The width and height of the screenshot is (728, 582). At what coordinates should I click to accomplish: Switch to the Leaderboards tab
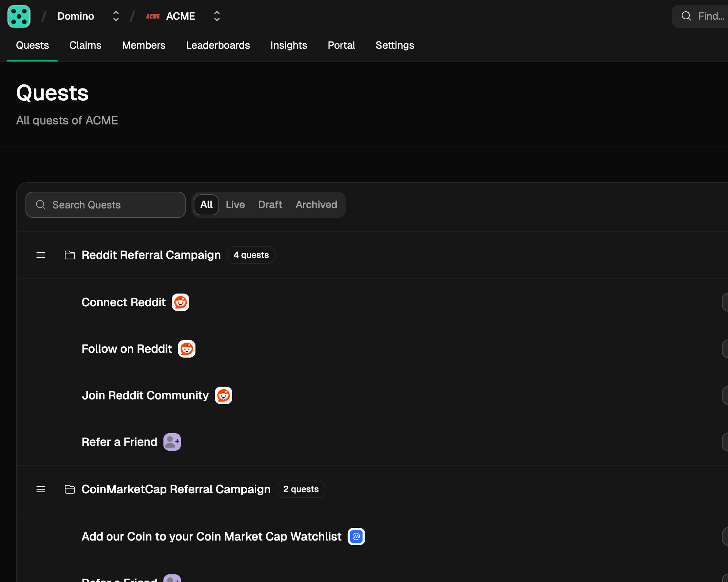tap(218, 45)
